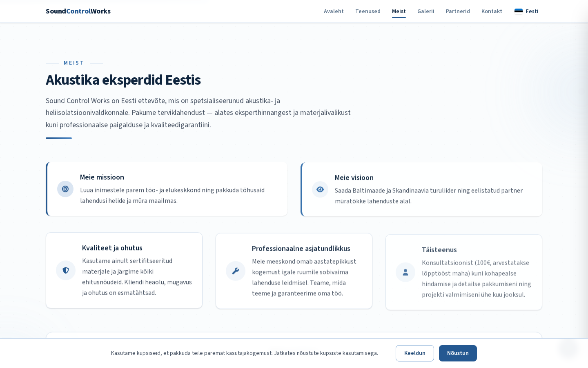Decline cookies with the Keeldun button
This screenshot has height=368, width=588.
tap(414, 353)
